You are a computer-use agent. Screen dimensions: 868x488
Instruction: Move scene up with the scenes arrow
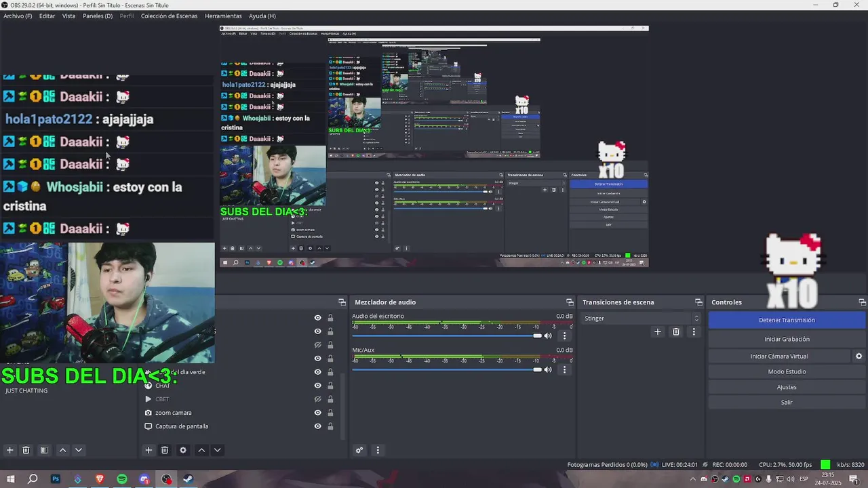[x=62, y=450]
